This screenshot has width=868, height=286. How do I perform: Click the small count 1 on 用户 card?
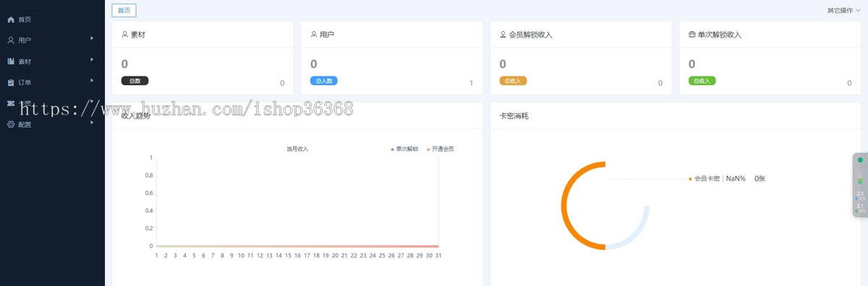point(471,83)
